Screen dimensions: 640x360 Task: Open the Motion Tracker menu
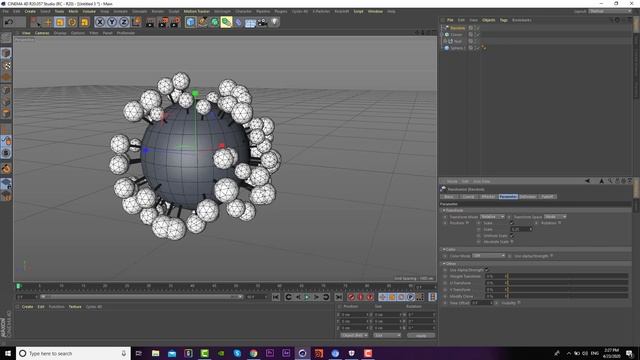tap(196, 11)
